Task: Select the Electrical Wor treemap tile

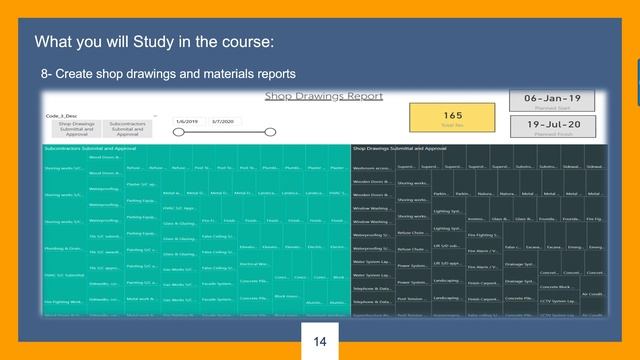Action: pyautogui.click(x=254, y=260)
